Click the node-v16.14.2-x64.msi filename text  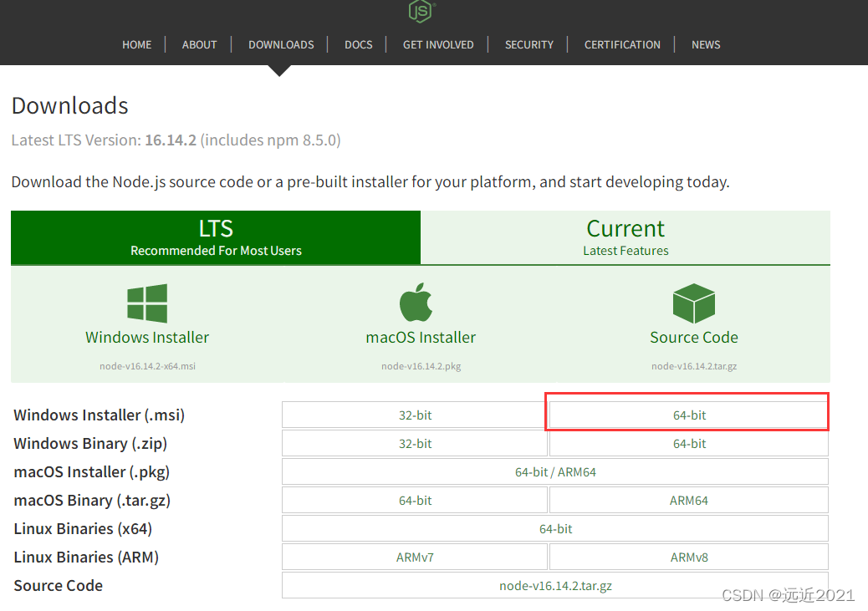(147, 366)
